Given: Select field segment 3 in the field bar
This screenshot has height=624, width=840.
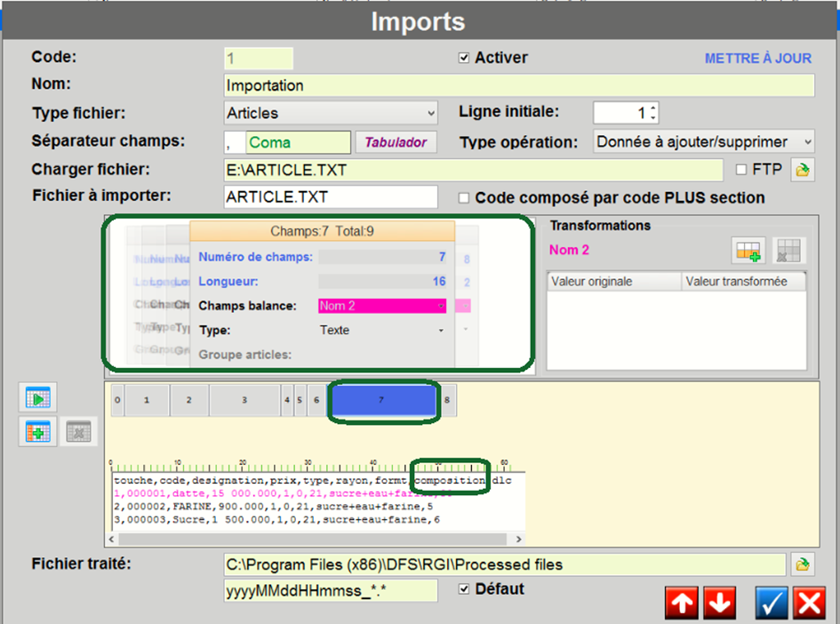Looking at the screenshot, I should click(244, 401).
